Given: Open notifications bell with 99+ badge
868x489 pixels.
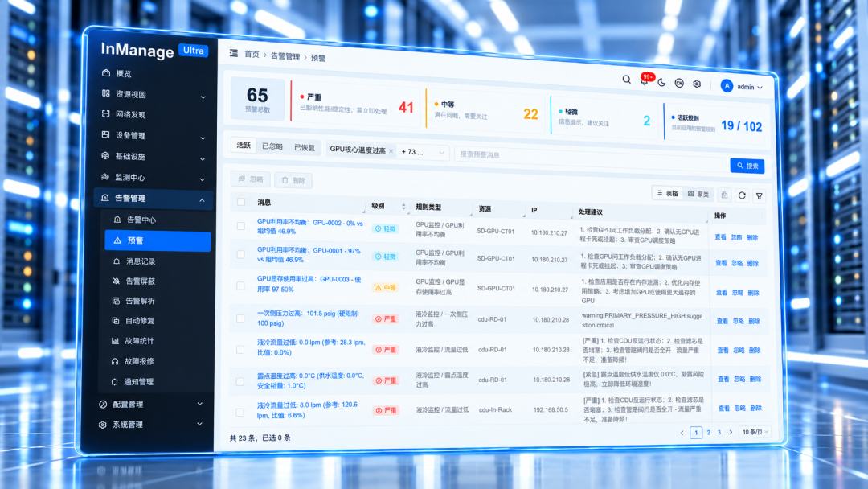Looking at the screenshot, I should [645, 80].
